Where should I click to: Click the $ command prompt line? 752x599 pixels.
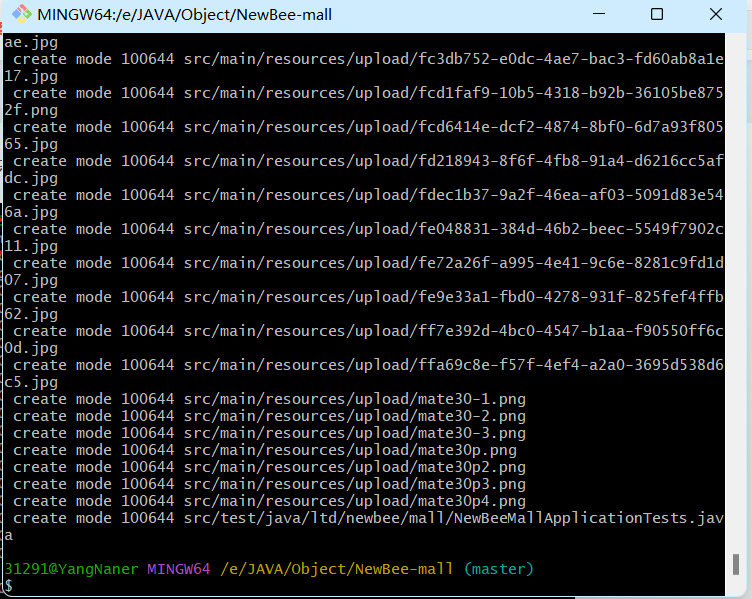(9, 585)
